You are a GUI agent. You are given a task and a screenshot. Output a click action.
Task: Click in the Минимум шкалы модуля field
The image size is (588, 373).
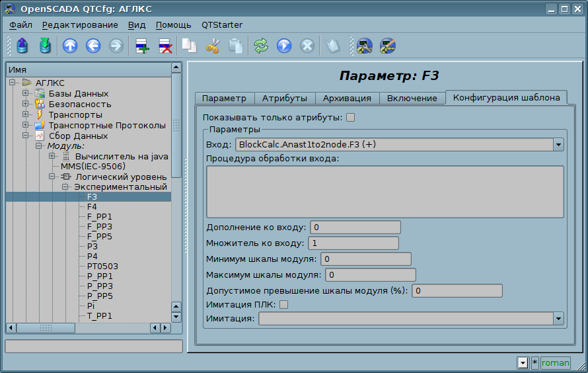(365, 259)
